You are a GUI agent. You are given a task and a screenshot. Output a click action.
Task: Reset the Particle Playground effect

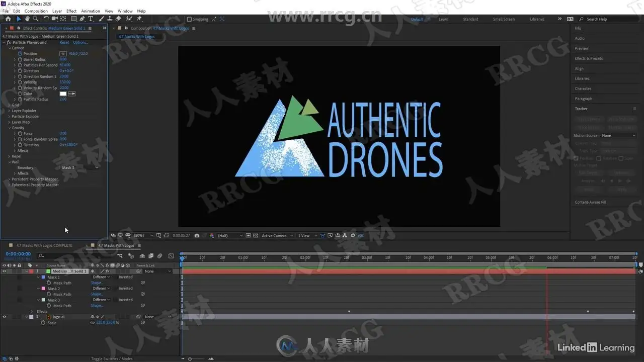pyautogui.click(x=64, y=42)
